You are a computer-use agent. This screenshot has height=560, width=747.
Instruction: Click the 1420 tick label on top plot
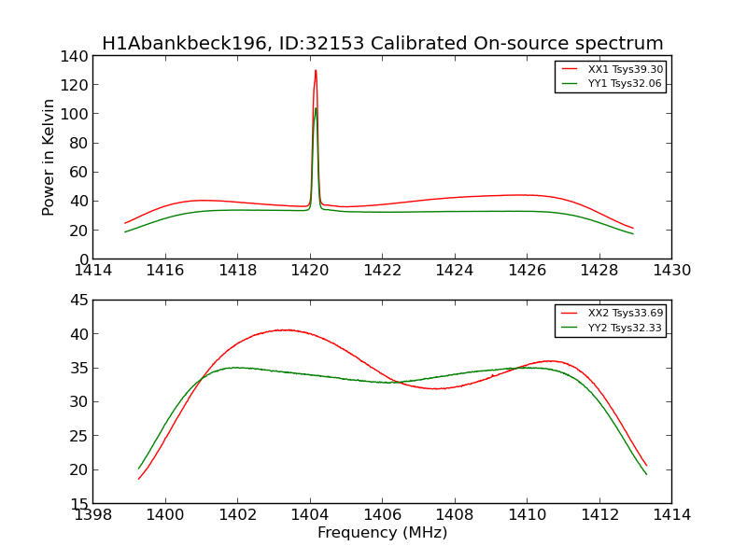click(310, 271)
